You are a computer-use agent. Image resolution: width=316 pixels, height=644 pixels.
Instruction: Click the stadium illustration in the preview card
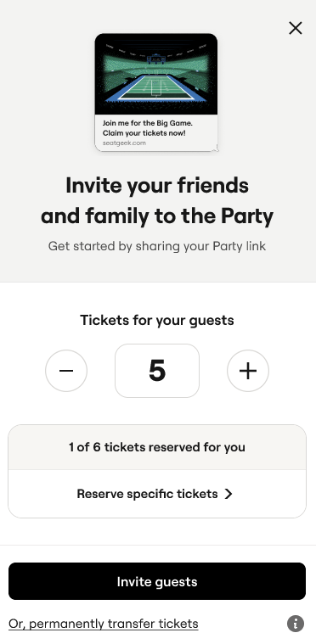point(156,74)
